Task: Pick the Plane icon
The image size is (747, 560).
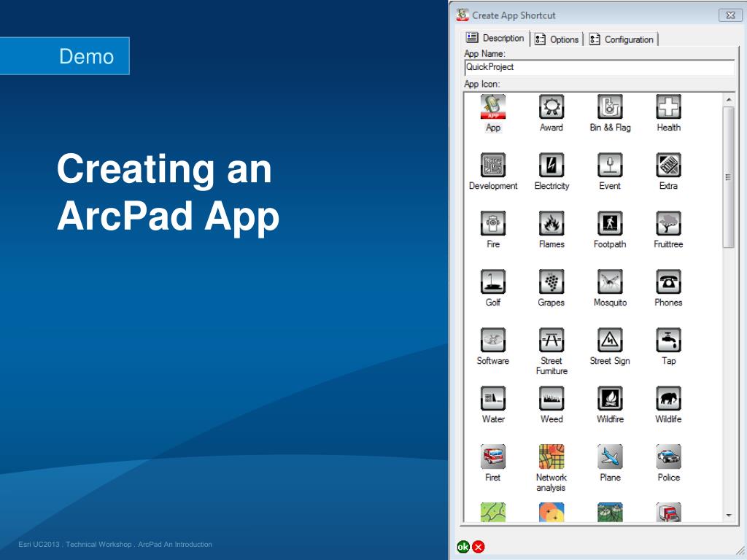Action: (610, 456)
